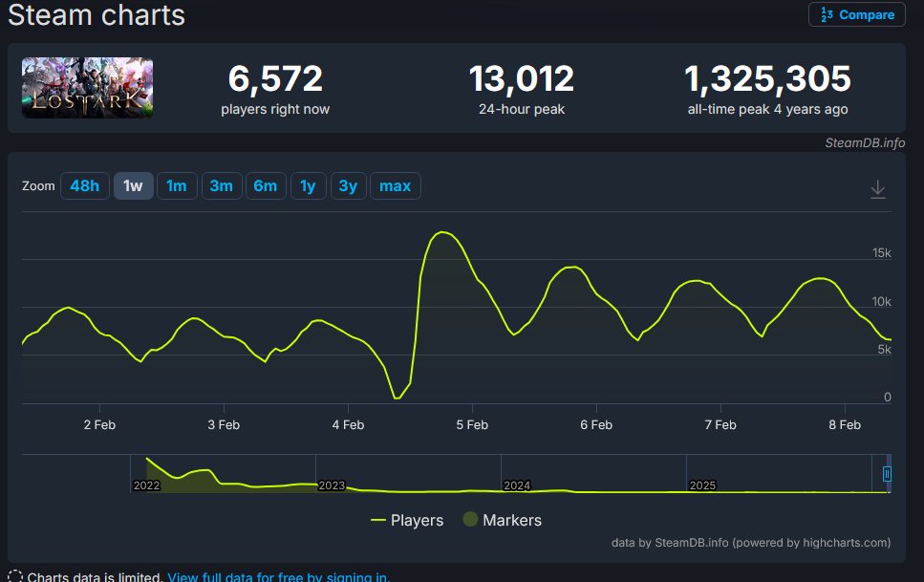Click the 2022 label in navigator
Image resolution: width=924 pixels, height=582 pixels.
(x=146, y=485)
